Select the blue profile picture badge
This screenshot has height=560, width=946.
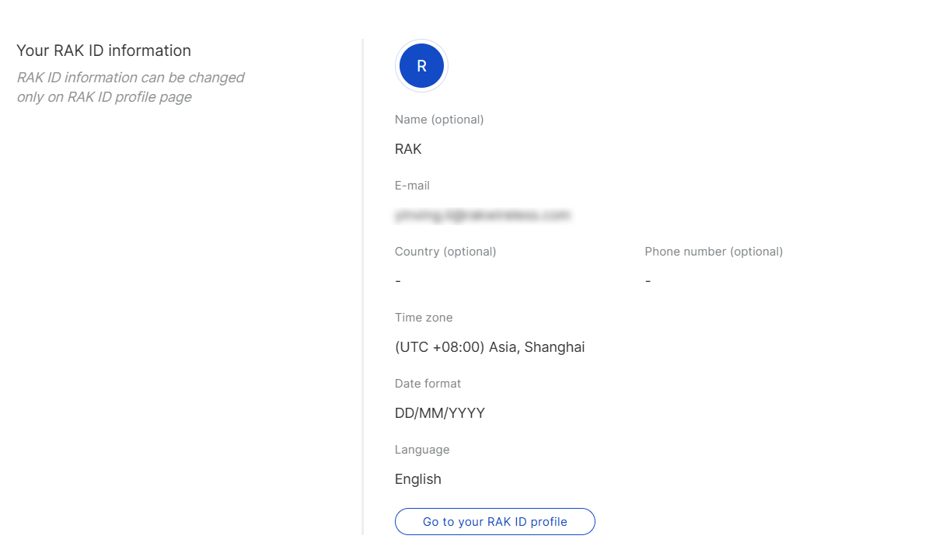[421, 65]
